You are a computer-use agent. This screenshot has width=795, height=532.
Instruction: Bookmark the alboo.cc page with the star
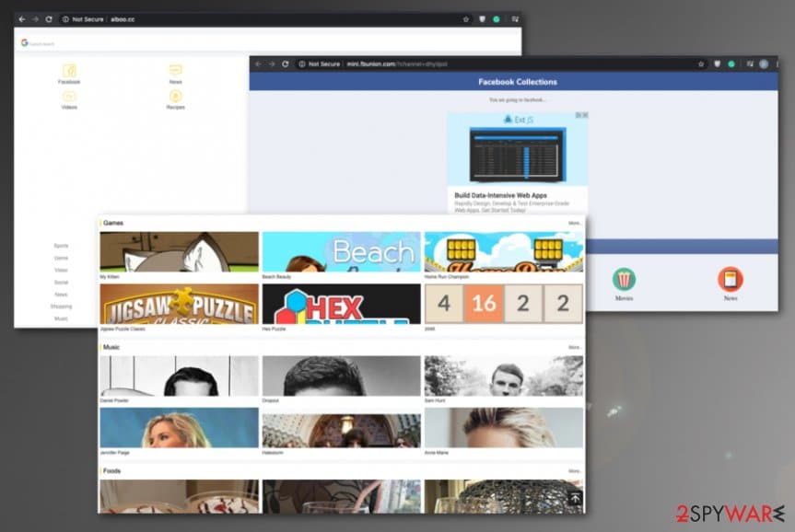[465, 18]
